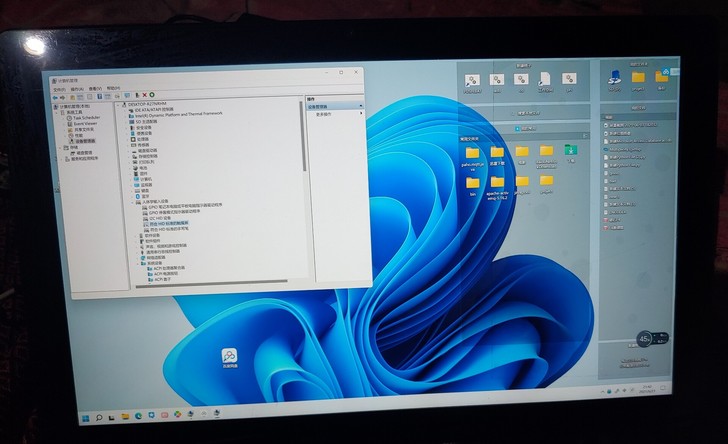Open the cloud-drive app icon on desktop wallpaper
This screenshot has width=728, height=444.
pos(229,358)
